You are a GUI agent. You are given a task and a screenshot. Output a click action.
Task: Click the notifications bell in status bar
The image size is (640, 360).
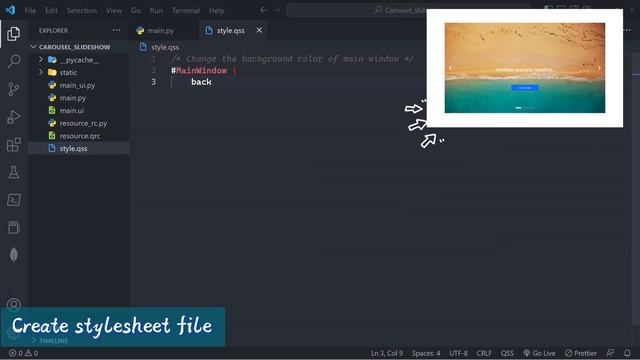point(627,353)
